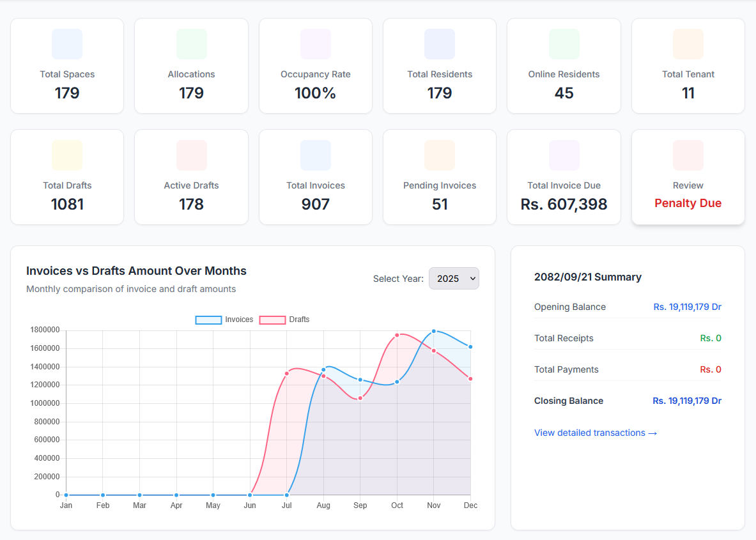
Task: Click the Total Tenant card icon
Action: click(x=688, y=43)
